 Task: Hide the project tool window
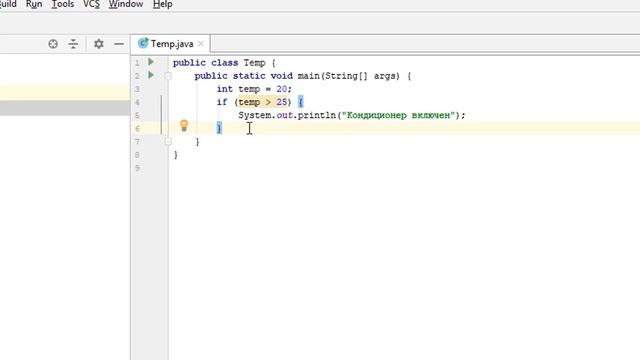pos(119,44)
